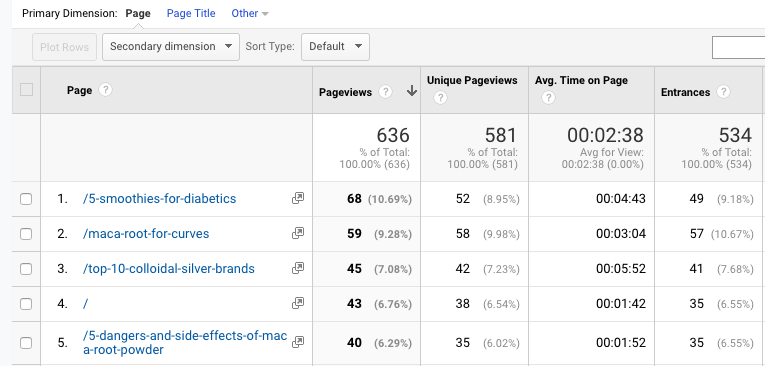The image size is (765, 366).
Task: Click the 68 (10.69%) pageviews cell
Action: 366,199
